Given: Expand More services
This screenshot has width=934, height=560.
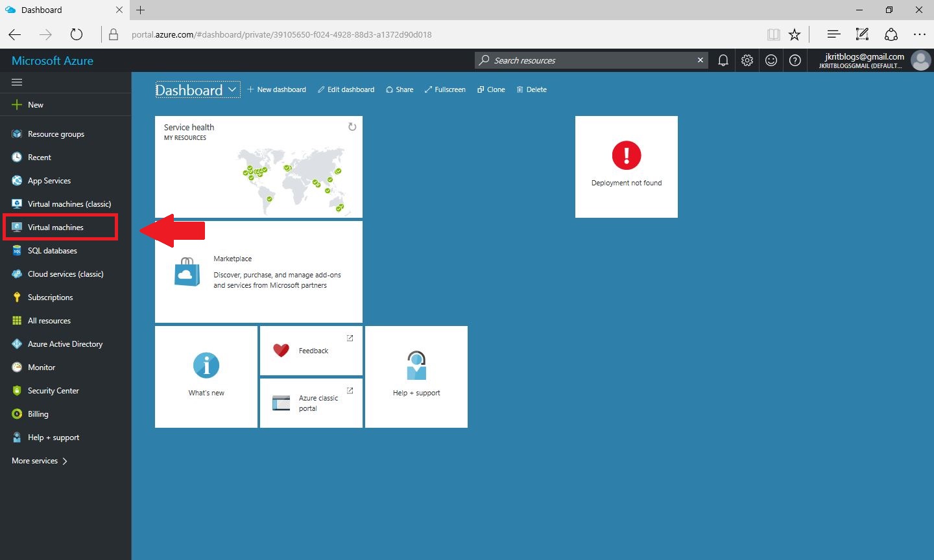Looking at the screenshot, I should coord(40,461).
